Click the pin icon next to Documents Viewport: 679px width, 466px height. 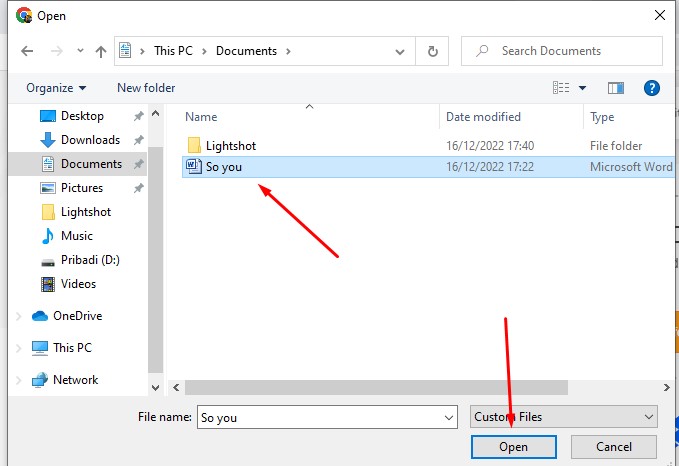click(139, 164)
